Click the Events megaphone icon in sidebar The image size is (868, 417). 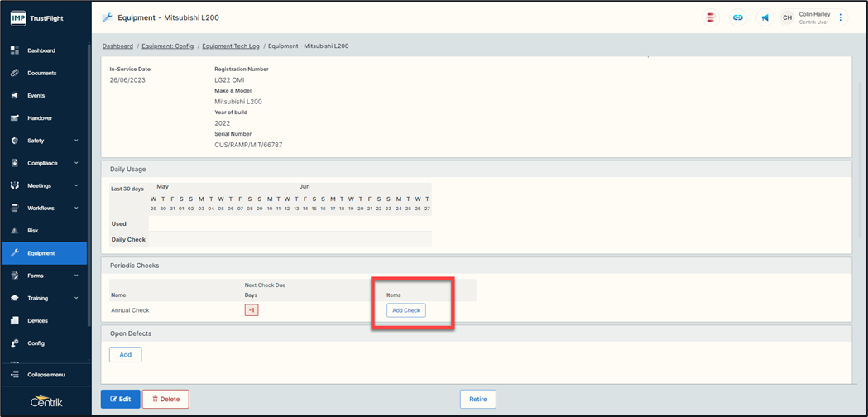[x=15, y=96]
